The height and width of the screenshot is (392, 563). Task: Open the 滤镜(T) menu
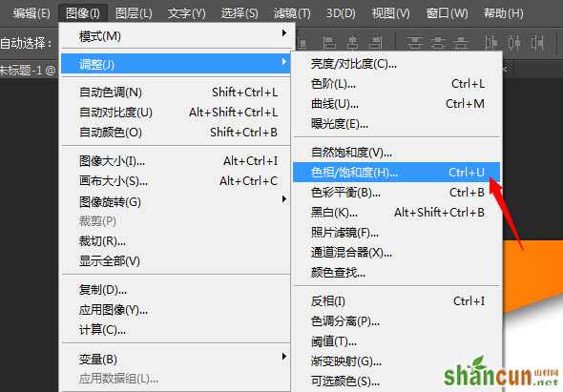[x=292, y=13]
